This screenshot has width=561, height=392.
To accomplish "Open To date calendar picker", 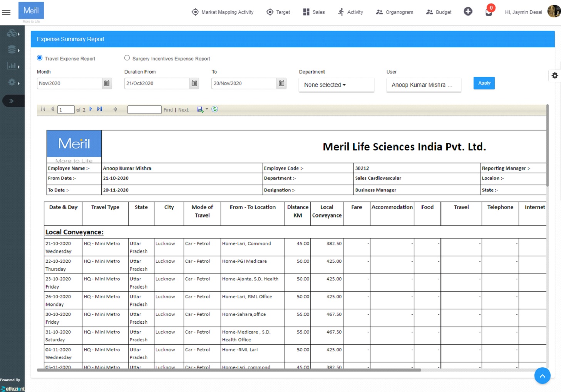I will (281, 83).
